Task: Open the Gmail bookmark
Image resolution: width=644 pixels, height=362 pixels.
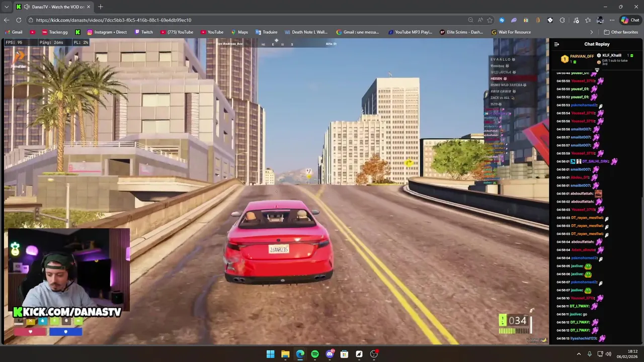Action: coord(13,32)
